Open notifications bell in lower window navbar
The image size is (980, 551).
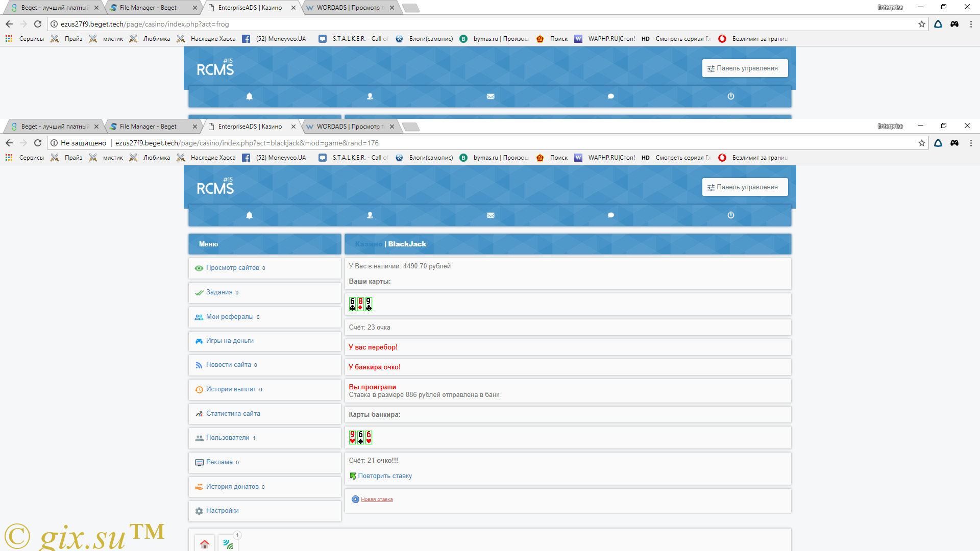click(x=249, y=215)
